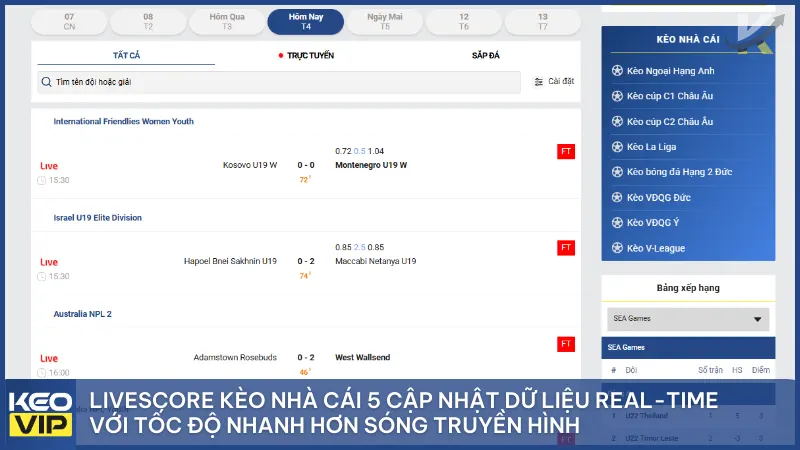Image resolution: width=800 pixels, height=450 pixels.
Task: Click soccer ball icon beside Kèo La Liga
Action: point(617,147)
